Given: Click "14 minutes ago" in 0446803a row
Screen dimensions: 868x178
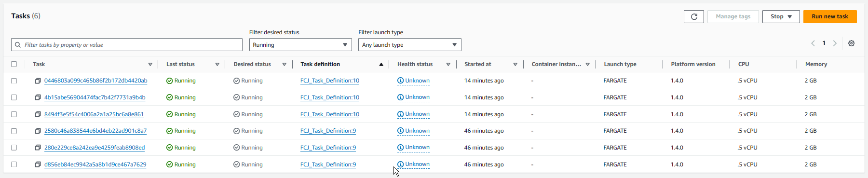Looking at the screenshot, I should point(484,81).
